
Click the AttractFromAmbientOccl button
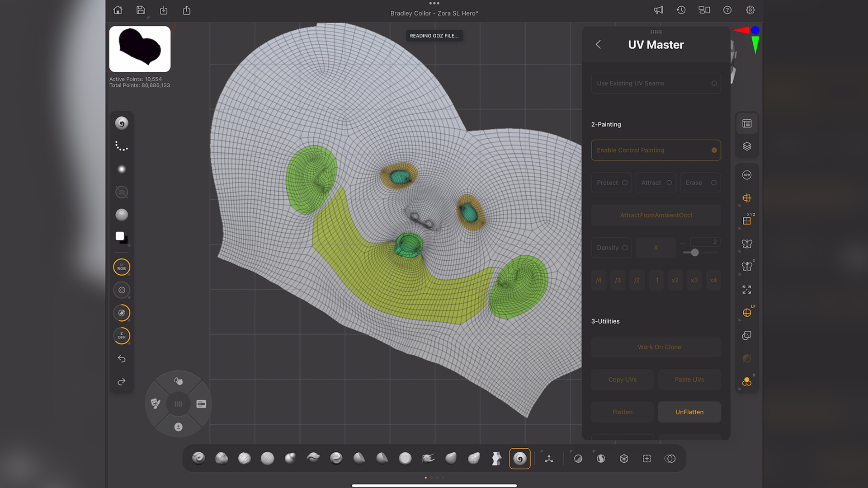(656, 215)
